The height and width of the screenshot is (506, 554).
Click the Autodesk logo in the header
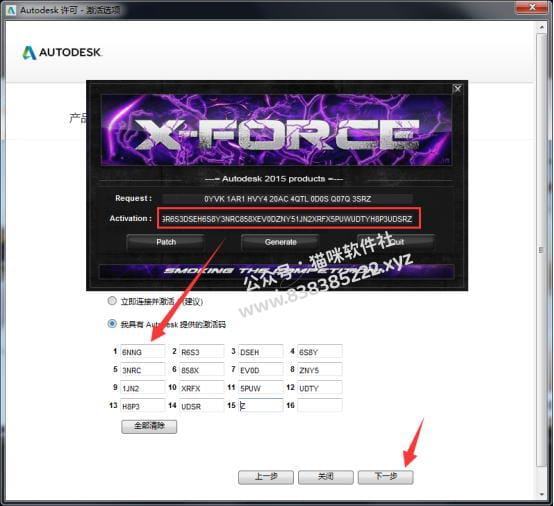click(x=62, y=53)
